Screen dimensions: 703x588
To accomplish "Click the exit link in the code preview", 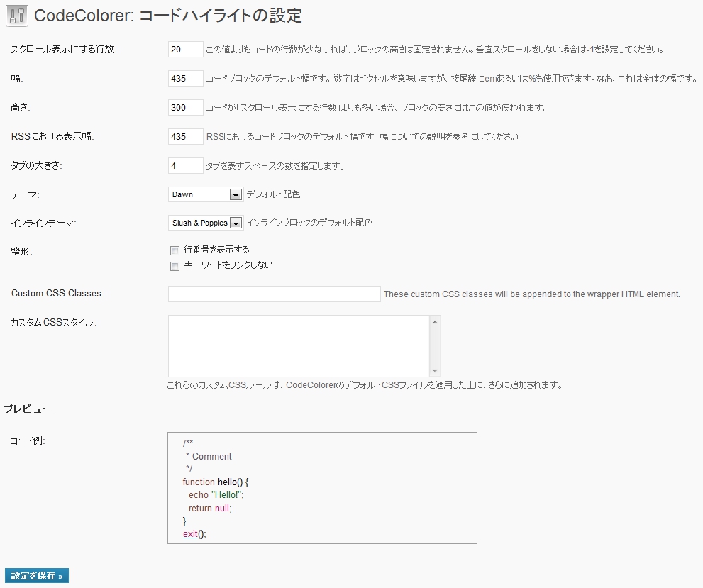I will (190, 534).
